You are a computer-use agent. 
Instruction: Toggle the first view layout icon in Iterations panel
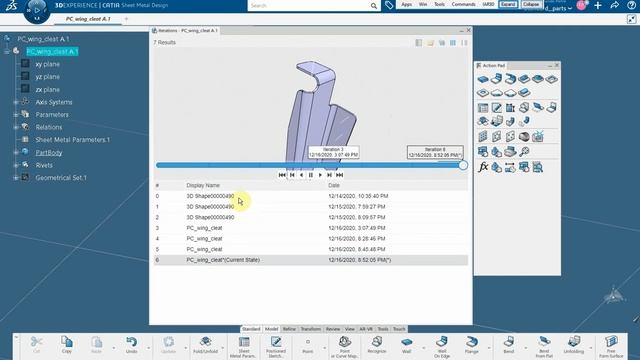(419, 42)
